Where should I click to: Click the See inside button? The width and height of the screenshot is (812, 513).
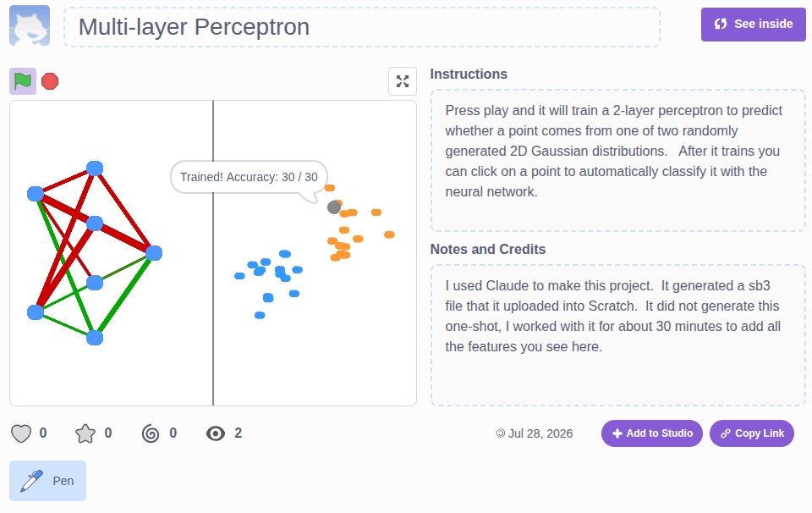[753, 25]
